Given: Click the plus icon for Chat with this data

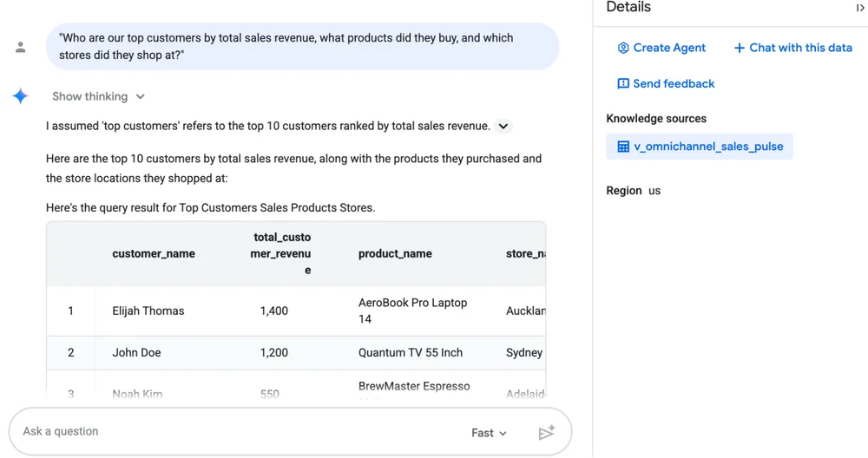Looking at the screenshot, I should [739, 48].
